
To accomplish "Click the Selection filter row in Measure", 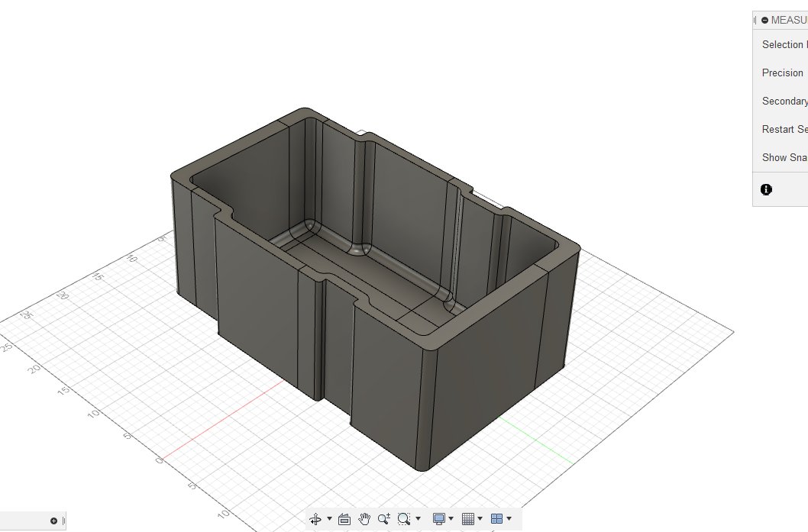I will click(785, 45).
